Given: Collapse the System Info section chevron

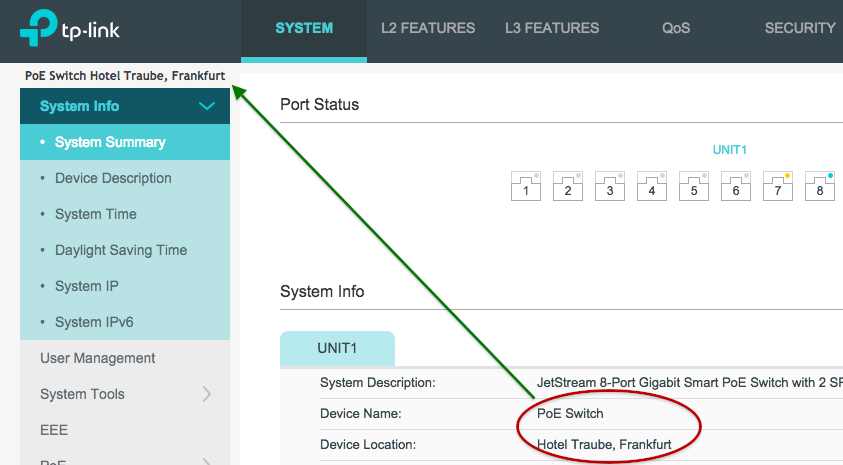Looking at the screenshot, I should [x=207, y=106].
